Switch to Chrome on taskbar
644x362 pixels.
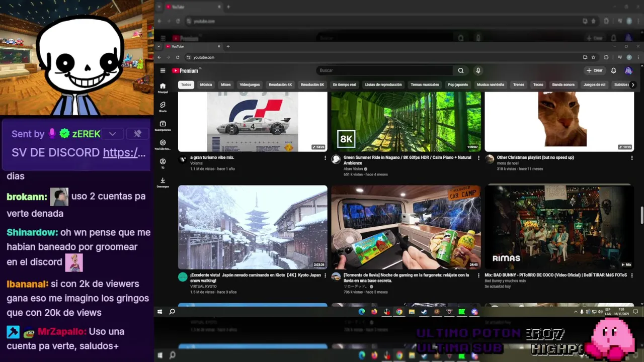click(399, 312)
